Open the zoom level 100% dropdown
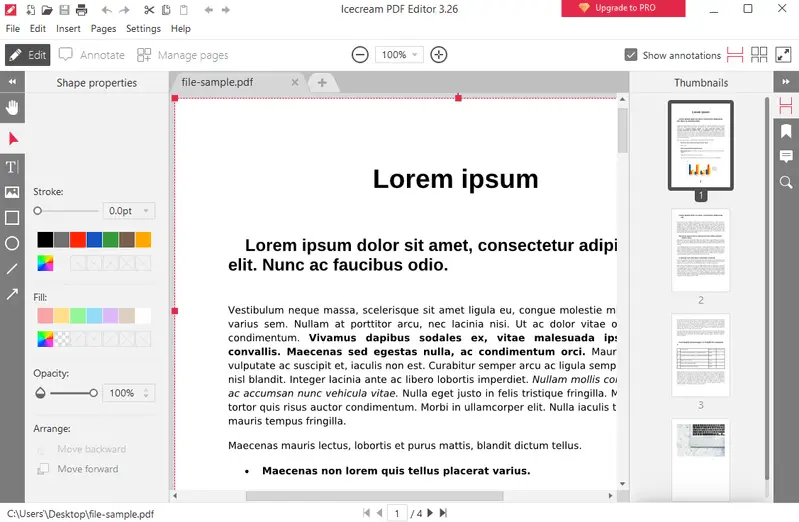The image size is (799, 522). coord(399,55)
